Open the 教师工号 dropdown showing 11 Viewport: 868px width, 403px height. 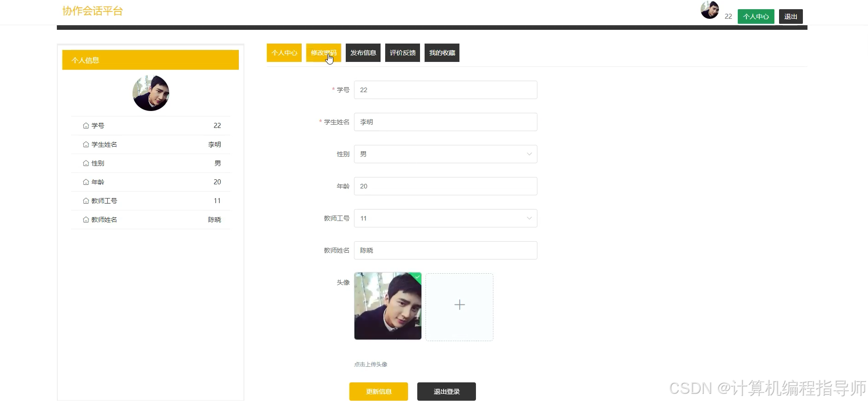pos(446,218)
